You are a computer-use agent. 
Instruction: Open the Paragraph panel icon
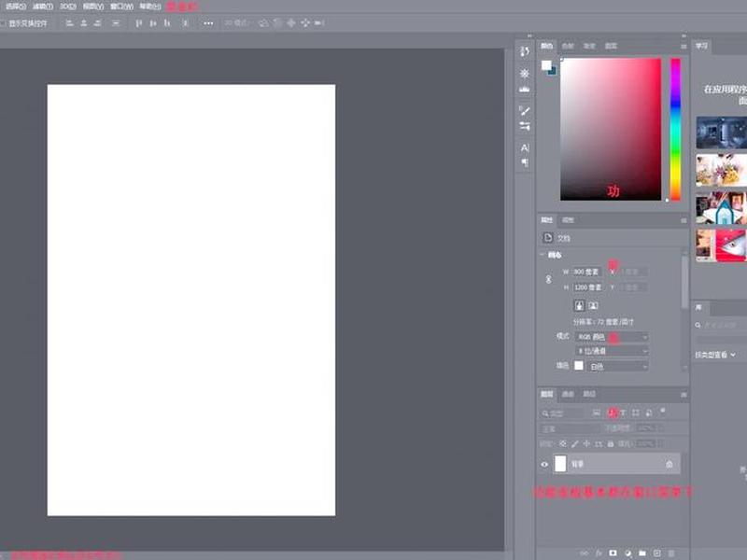tap(525, 162)
